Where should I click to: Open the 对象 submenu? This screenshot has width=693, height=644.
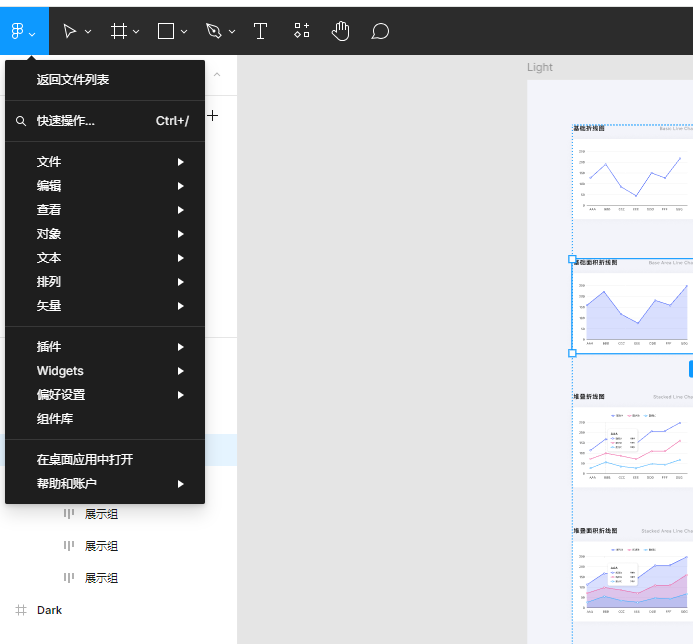click(x=105, y=234)
